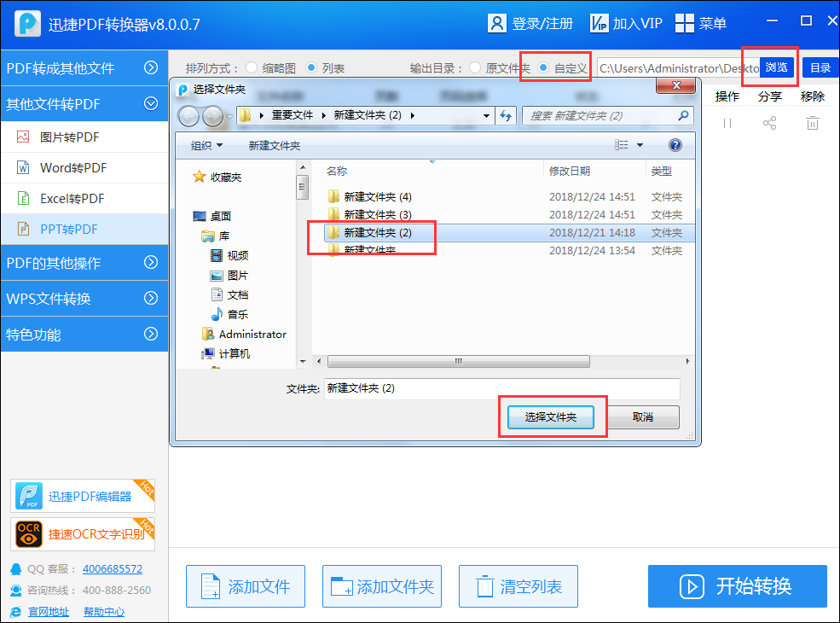Image resolution: width=840 pixels, height=623 pixels.
Task: Click the search magnifier icon
Action: 683,116
